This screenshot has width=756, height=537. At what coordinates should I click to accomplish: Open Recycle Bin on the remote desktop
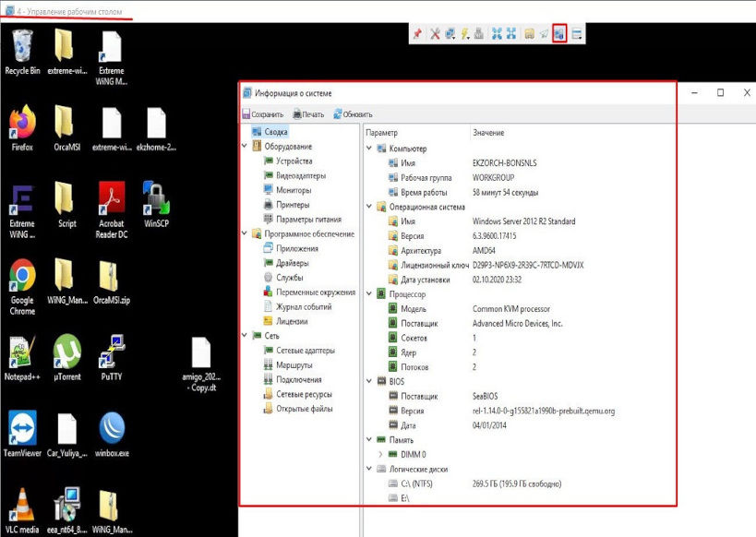point(22,52)
